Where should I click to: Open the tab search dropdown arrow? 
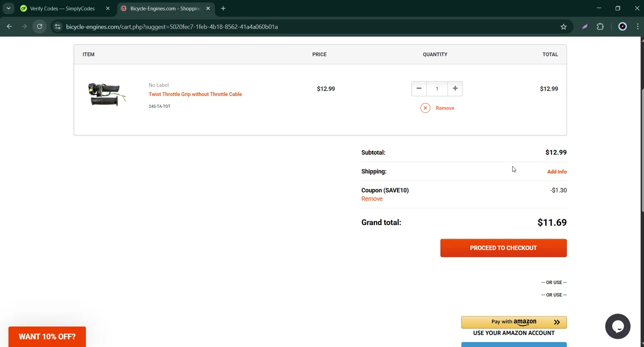coord(8,8)
